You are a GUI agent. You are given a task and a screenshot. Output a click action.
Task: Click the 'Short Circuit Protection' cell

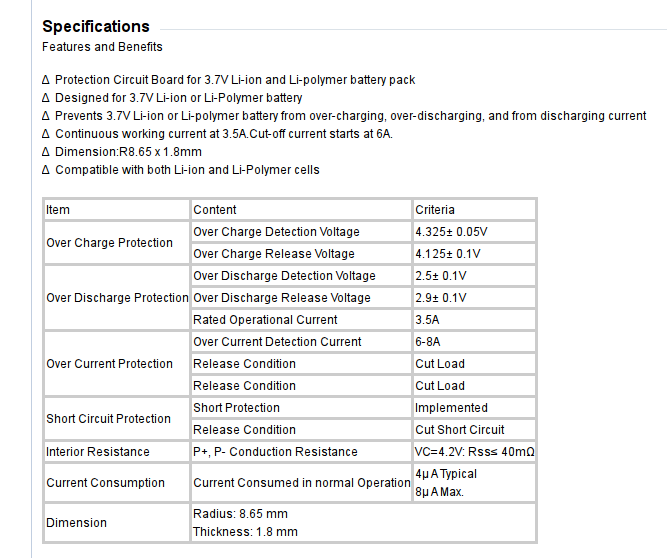(x=117, y=419)
